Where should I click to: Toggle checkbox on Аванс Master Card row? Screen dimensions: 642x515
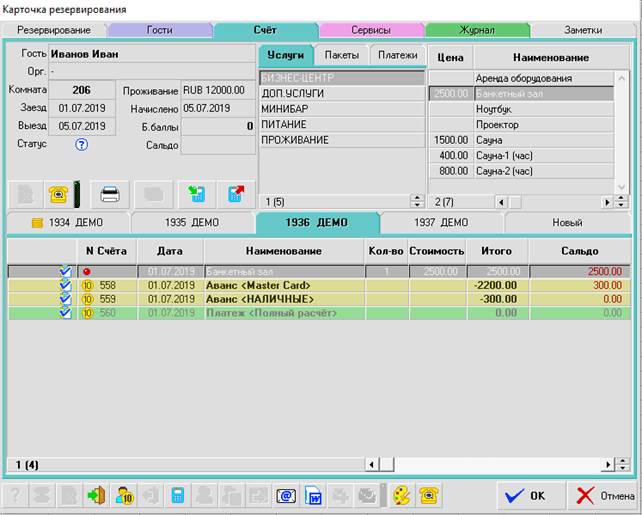tap(66, 285)
